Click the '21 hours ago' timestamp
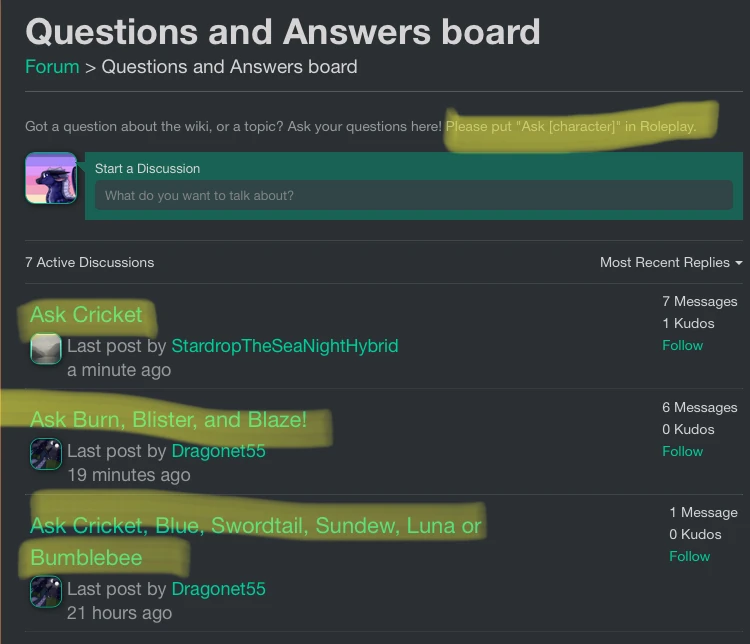Image resolution: width=750 pixels, height=644 pixels. pyautogui.click(x=119, y=612)
